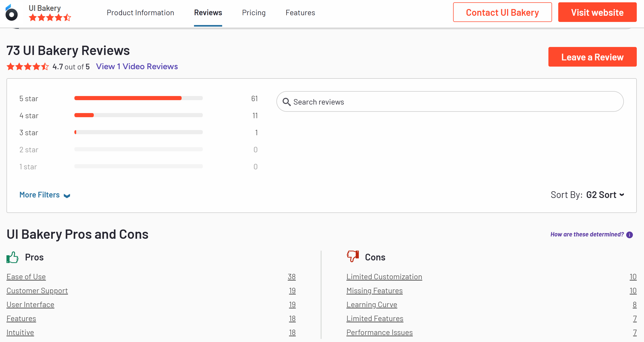Screen dimensions: 644x342
Task: Click the 19 count for Customer Support
Action: [x=292, y=291]
